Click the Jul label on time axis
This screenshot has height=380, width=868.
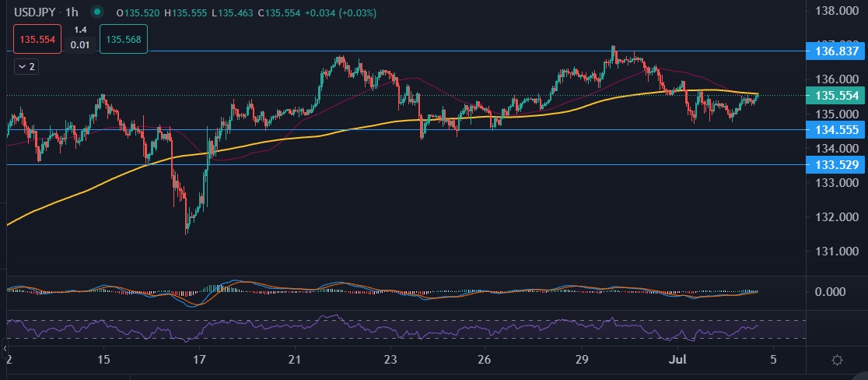(677, 359)
